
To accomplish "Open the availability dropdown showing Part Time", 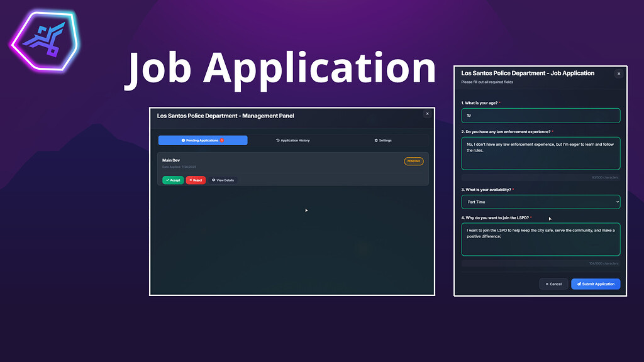I will coord(540,202).
